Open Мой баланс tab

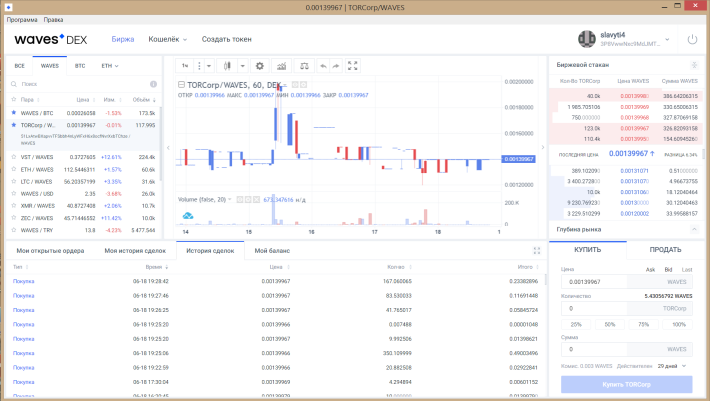pyautogui.click(x=272, y=250)
